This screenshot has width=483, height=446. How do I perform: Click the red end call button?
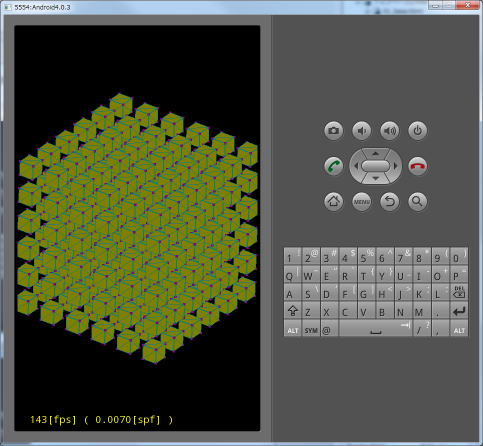pyautogui.click(x=418, y=166)
